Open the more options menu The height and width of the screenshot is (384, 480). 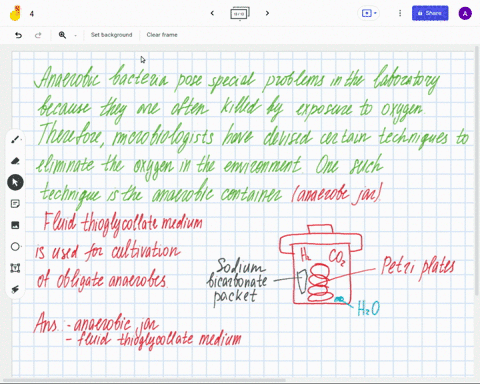[x=400, y=13]
